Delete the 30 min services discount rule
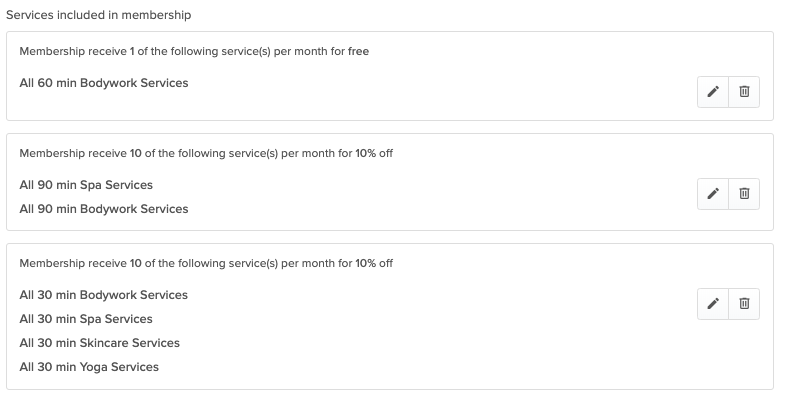This screenshot has width=785, height=406. coord(744,304)
